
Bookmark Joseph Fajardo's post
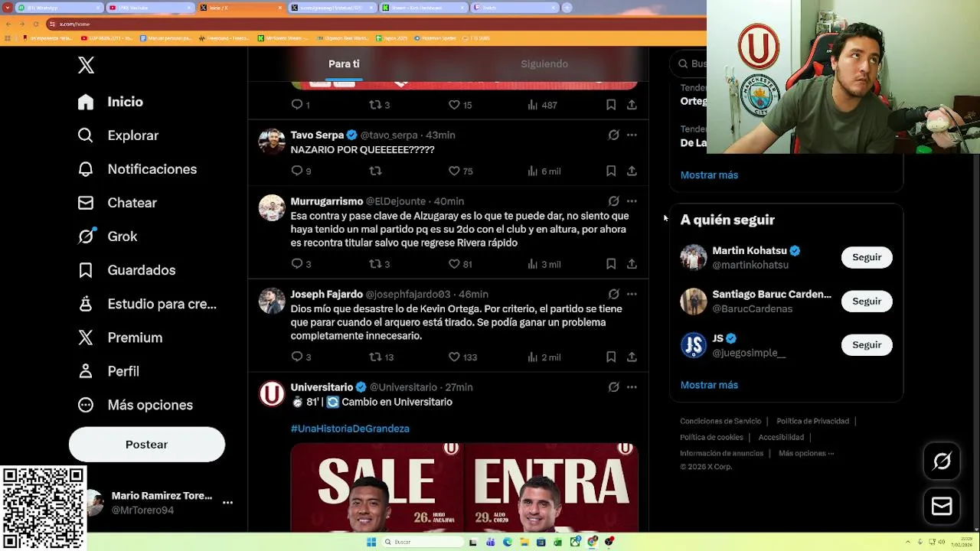tap(611, 357)
